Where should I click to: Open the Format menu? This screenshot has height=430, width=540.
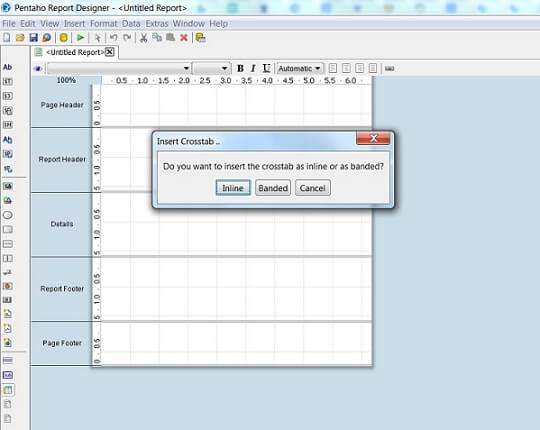pyautogui.click(x=103, y=23)
